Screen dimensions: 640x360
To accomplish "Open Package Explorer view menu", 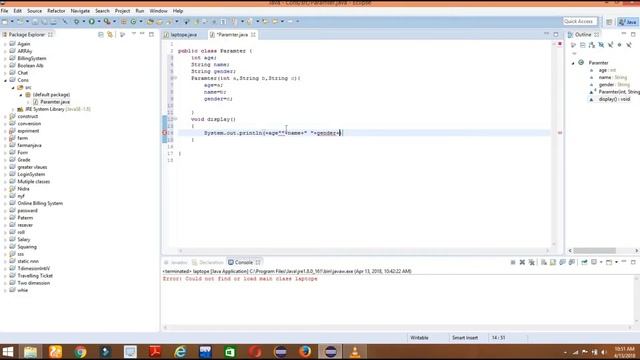I will 133,34.
